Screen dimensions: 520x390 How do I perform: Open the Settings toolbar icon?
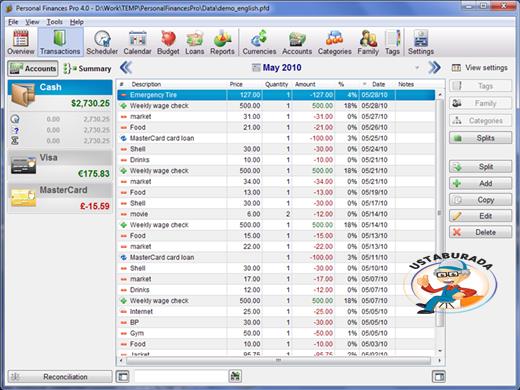tap(421, 42)
